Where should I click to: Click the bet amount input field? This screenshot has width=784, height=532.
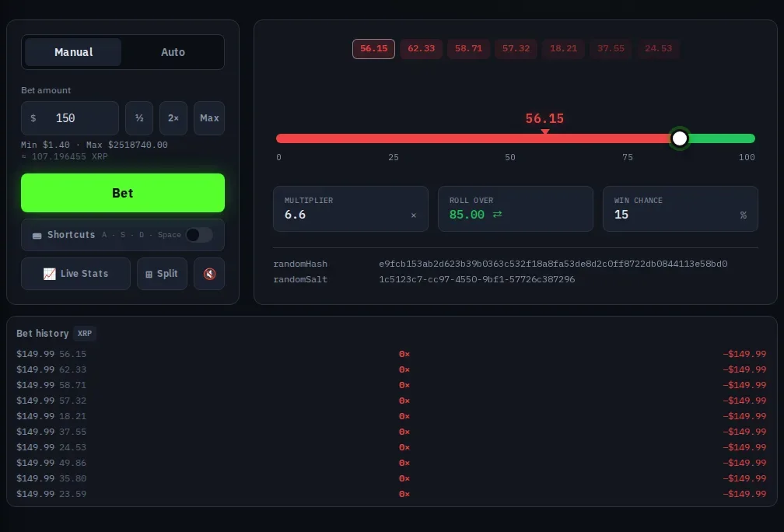point(70,118)
